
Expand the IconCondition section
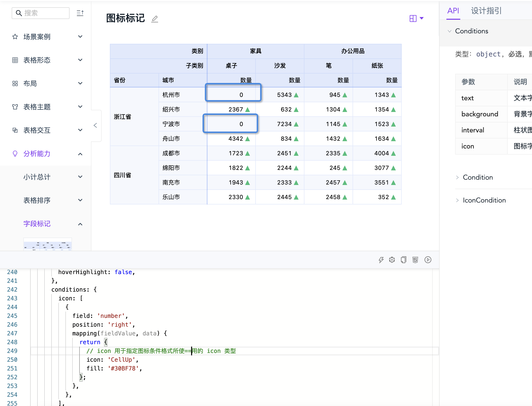[x=457, y=200]
